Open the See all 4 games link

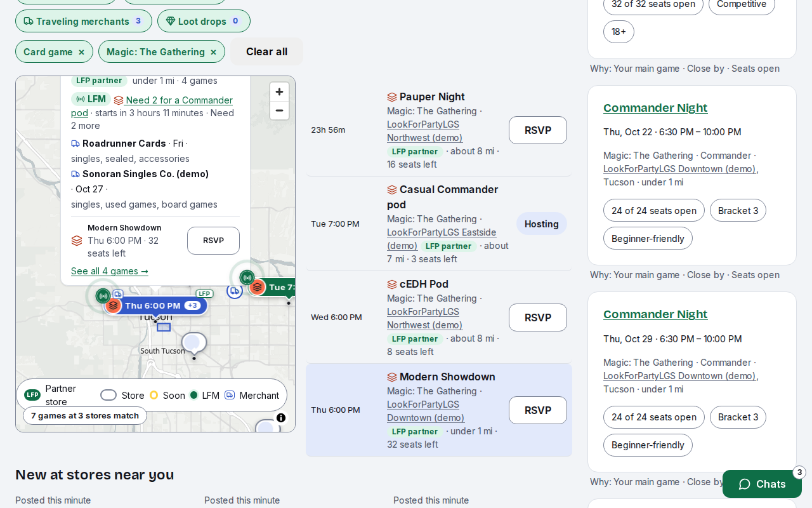point(110,271)
